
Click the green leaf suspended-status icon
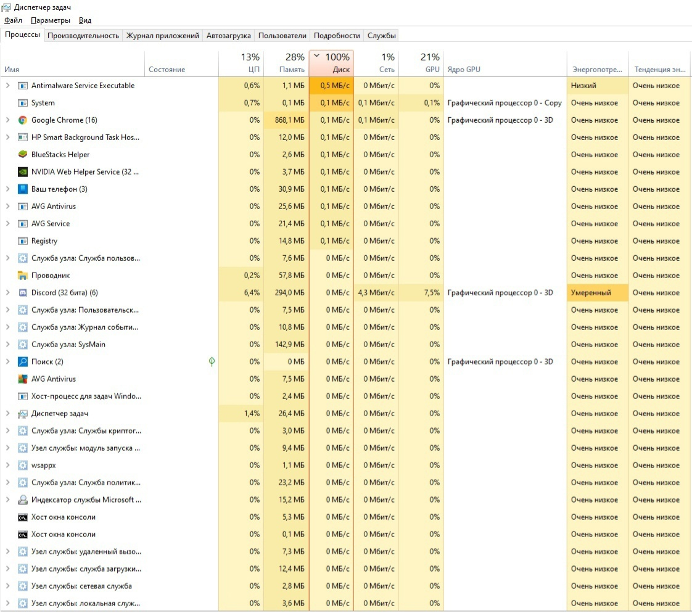[x=212, y=362]
